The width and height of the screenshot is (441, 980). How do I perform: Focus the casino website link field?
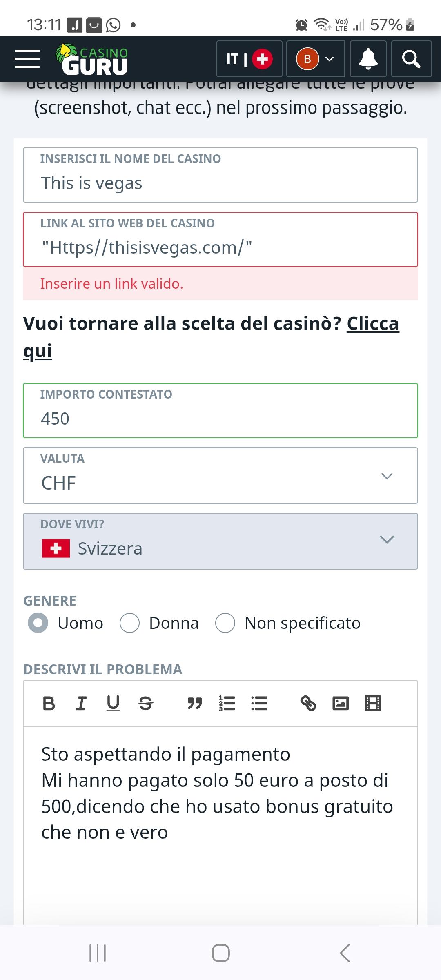pyautogui.click(x=220, y=247)
